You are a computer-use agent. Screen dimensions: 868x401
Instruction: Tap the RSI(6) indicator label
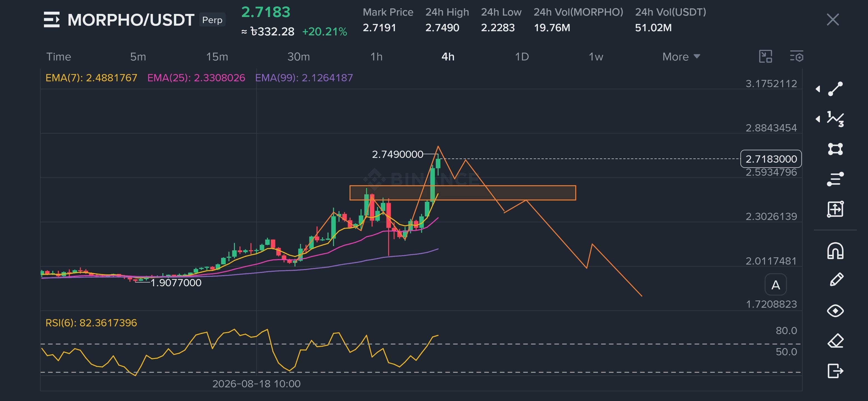[x=91, y=323]
